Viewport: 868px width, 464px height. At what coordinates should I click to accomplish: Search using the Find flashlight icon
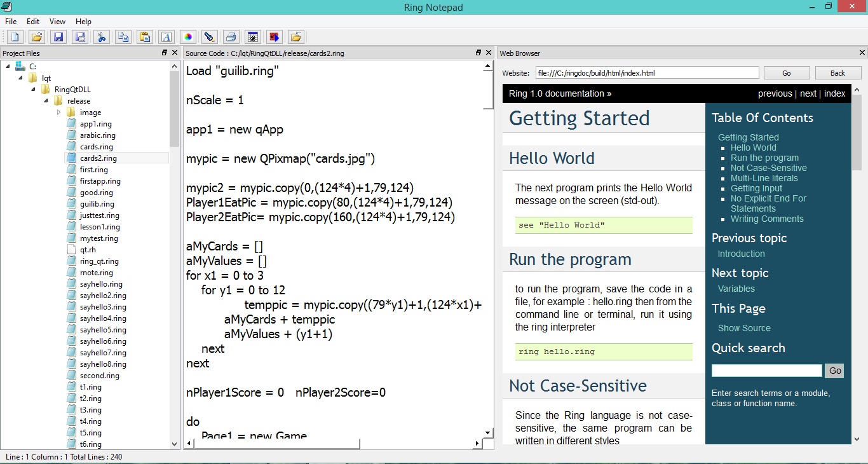[209, 37]
